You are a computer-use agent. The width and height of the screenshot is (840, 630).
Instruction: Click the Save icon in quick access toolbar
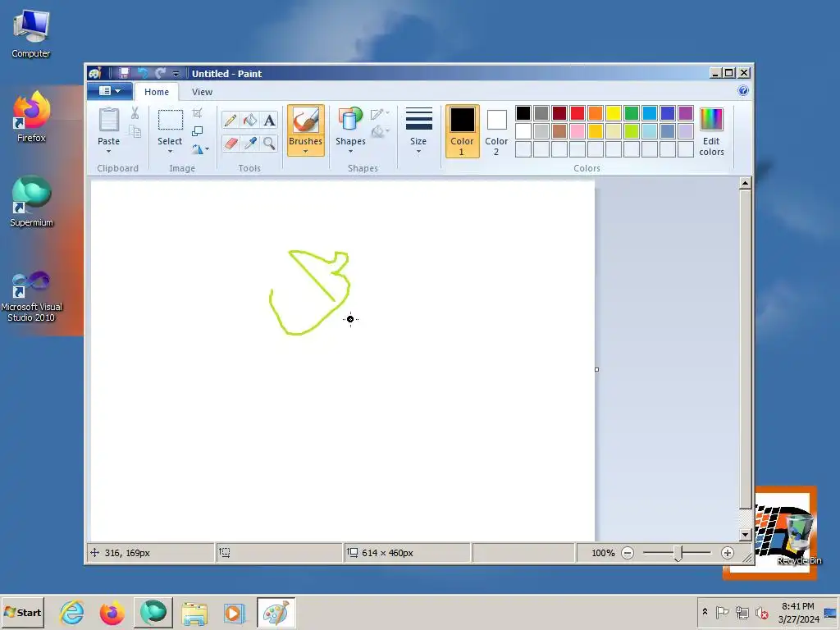tap(125, 73)
